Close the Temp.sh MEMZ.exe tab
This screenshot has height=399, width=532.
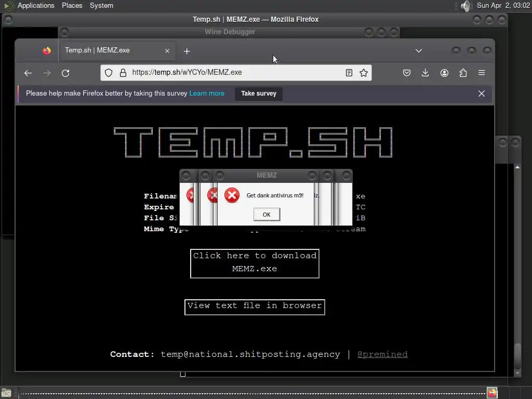(167, 51)
